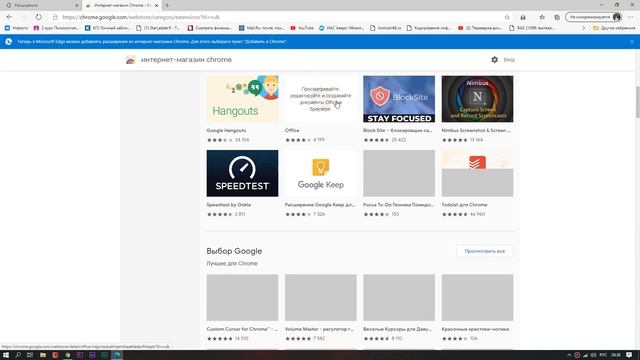640x360 pixels.
Task: Open the Google Hangouts extension thumbnail
Action: click(x=242, y=99)
